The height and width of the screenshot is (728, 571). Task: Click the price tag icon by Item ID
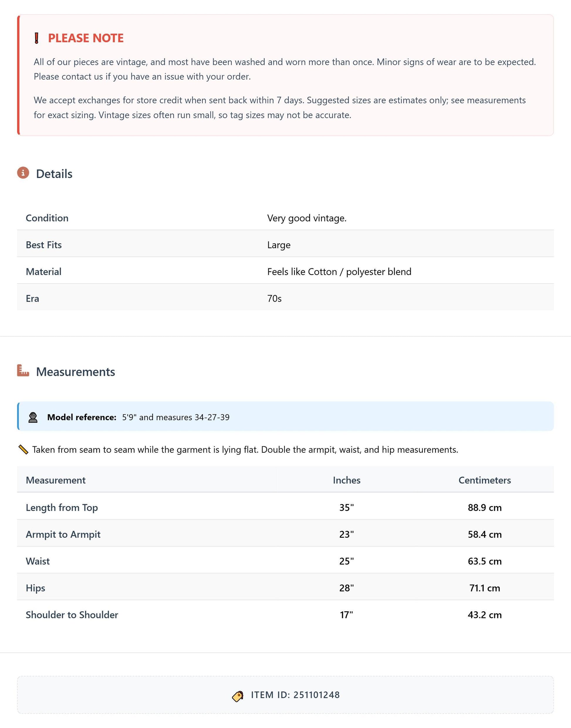click(238, 696)
